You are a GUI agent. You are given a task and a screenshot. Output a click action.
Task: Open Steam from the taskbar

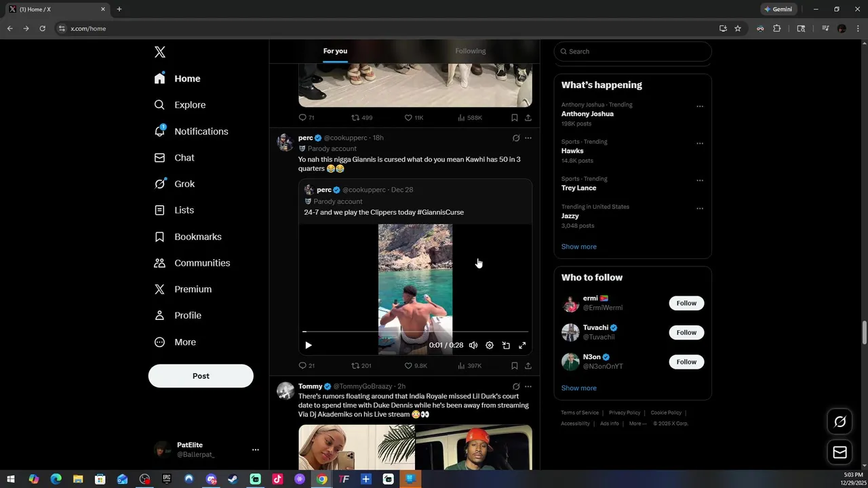[x=233, y=479]
